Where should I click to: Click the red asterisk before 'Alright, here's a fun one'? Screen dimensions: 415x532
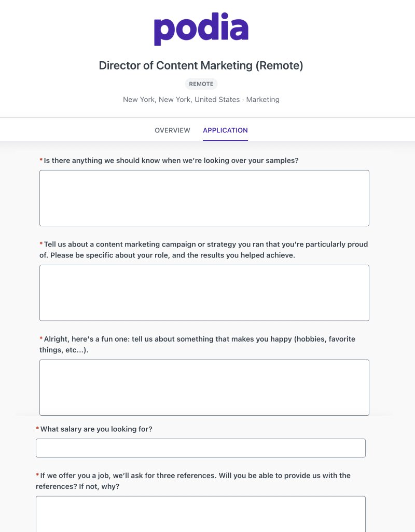pos(41,338)
